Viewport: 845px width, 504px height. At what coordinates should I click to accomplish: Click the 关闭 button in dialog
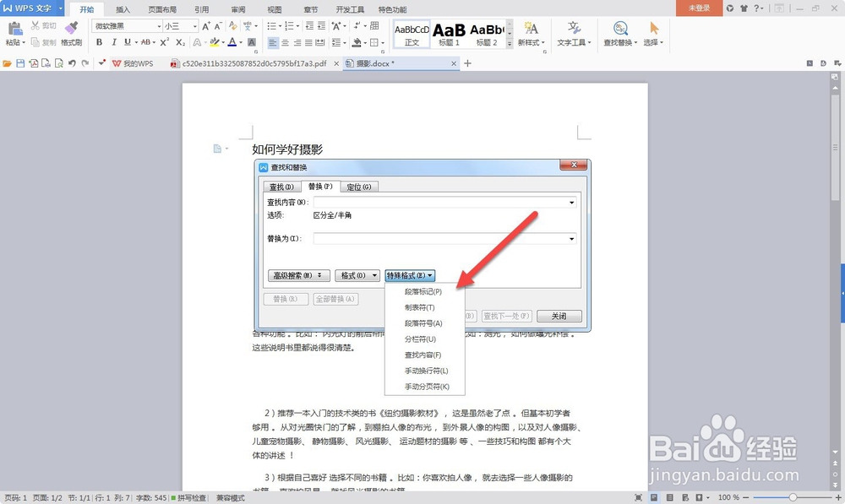558,315
